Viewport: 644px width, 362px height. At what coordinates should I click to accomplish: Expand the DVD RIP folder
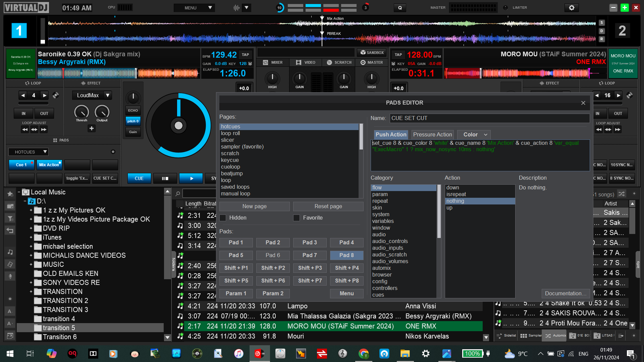[x=31, y=228]
